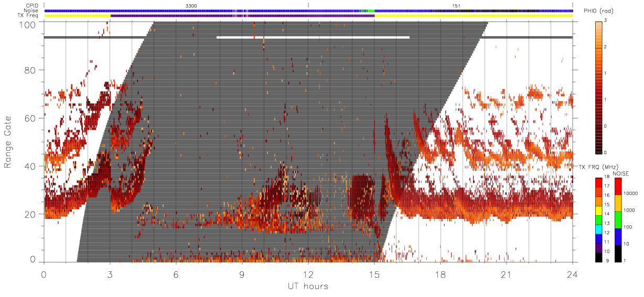
Task: Click the x-axis tick label "15" under the plot
Action: pyautogui.click(x=374, y=274)
